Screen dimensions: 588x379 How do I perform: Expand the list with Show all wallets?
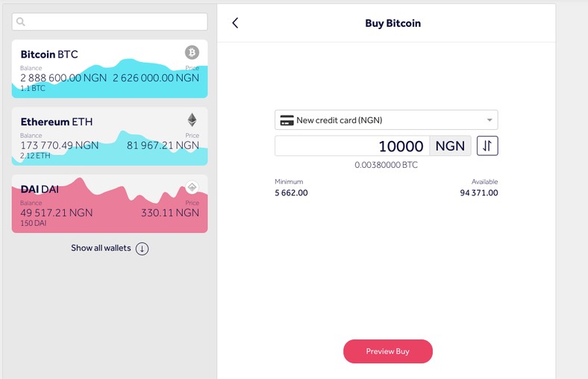tap(101, 248)
